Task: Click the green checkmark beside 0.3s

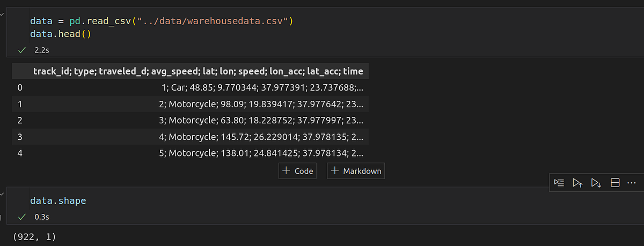Action: [x=21, y=217]
